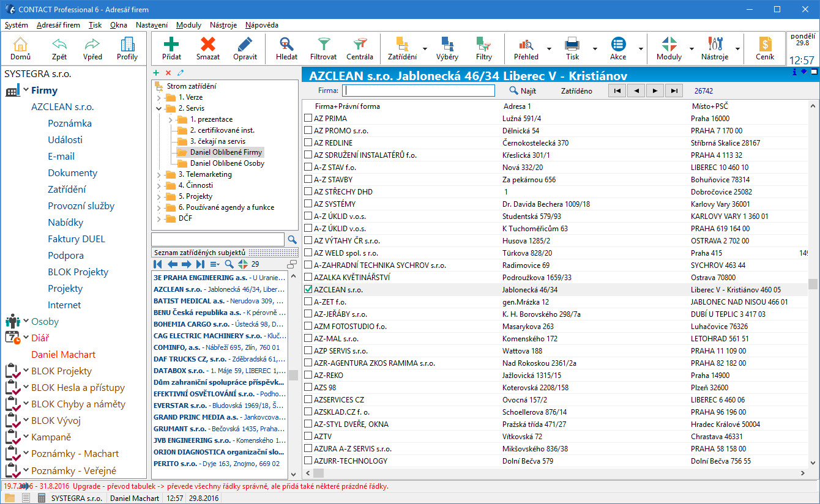Navigate forward with Vpřed
The image size is (820, 504).
pos(92,48)
